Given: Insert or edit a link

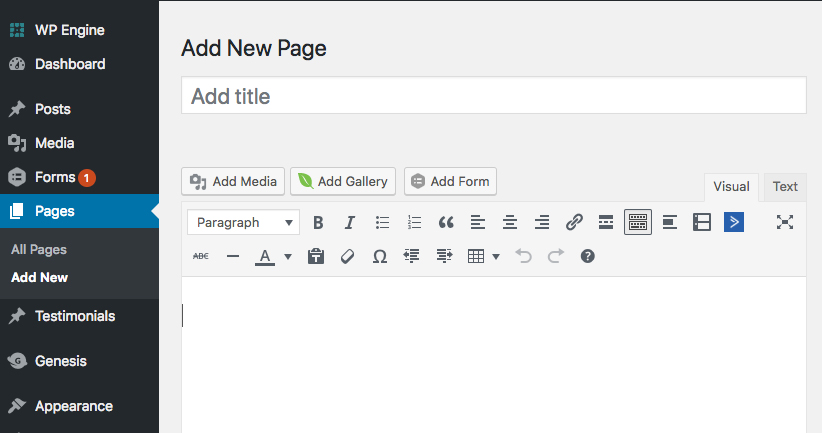Looking at the screenshot, I should [x=574, y=223].
